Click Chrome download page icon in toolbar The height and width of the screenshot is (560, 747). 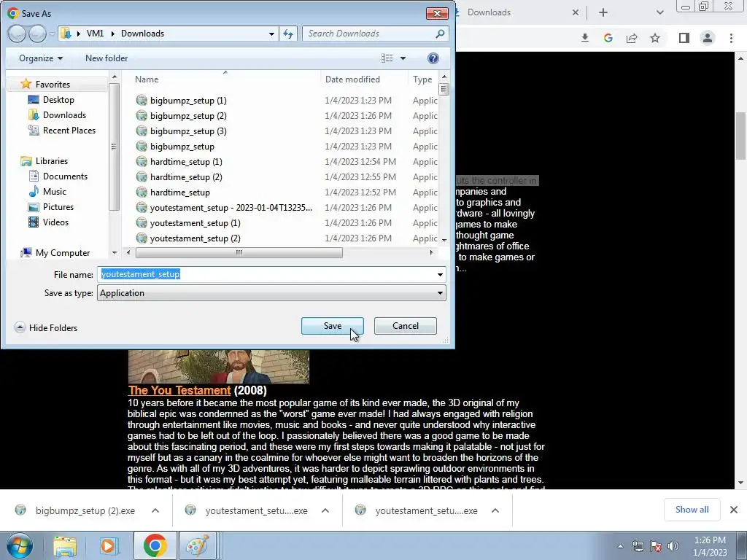click(x=585, y=38)
